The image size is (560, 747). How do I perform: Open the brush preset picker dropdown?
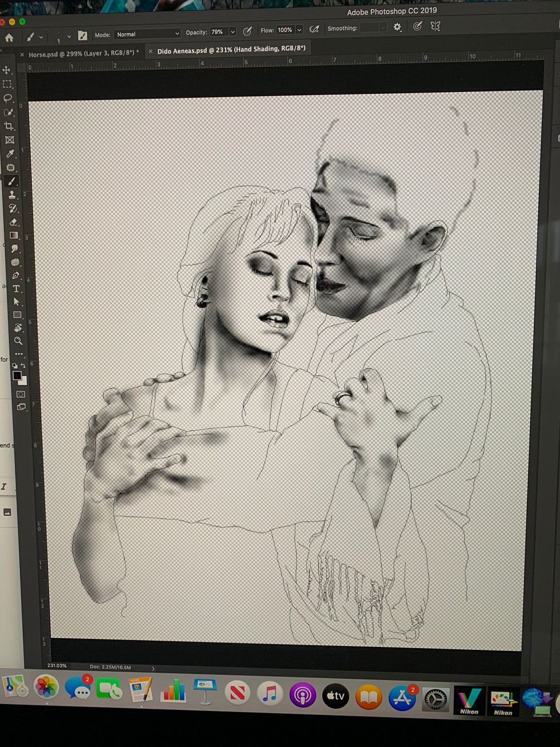(x=69, y=36)
